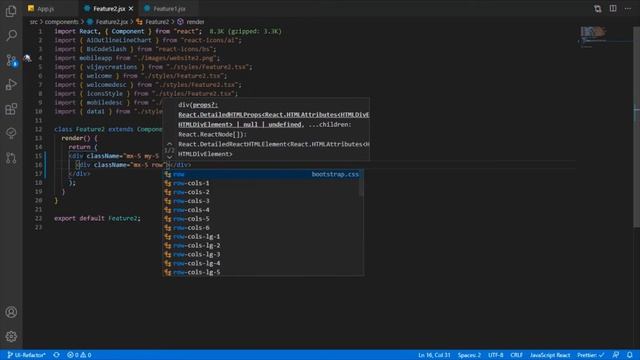Open the editor More Actions ellipsis

tap(628, 9)
